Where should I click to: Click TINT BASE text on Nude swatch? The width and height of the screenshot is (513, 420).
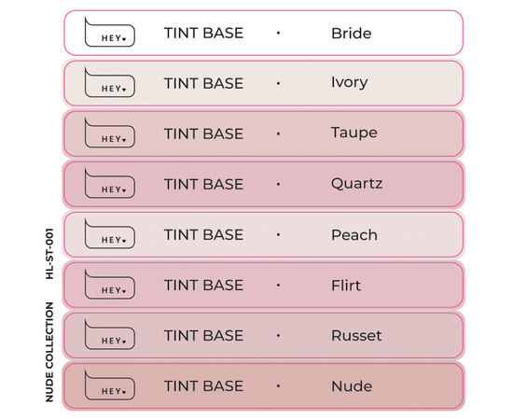[x=203, y=385]
